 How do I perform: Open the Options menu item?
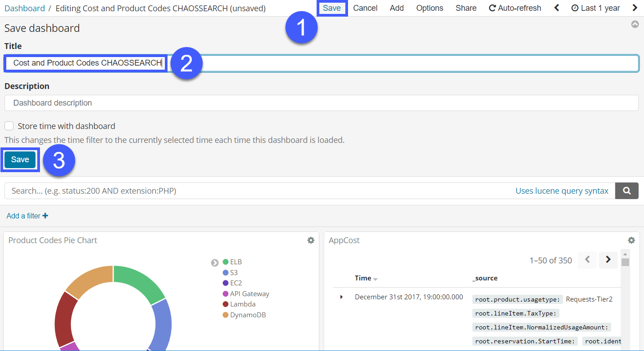[430, 8]
